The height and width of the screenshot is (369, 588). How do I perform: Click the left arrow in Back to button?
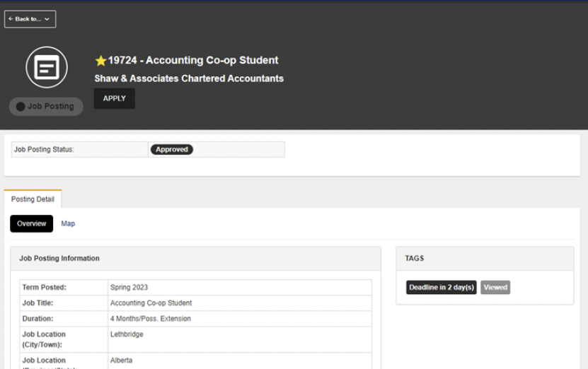pos(11,19)
